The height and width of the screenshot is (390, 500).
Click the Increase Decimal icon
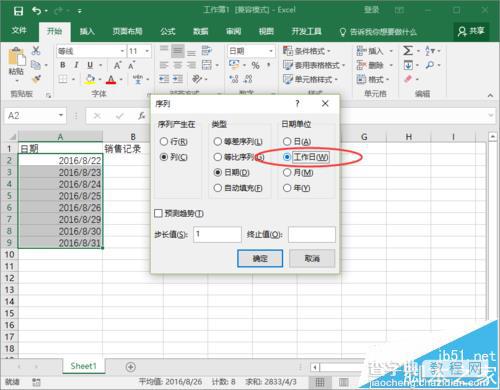coord(234,79)
